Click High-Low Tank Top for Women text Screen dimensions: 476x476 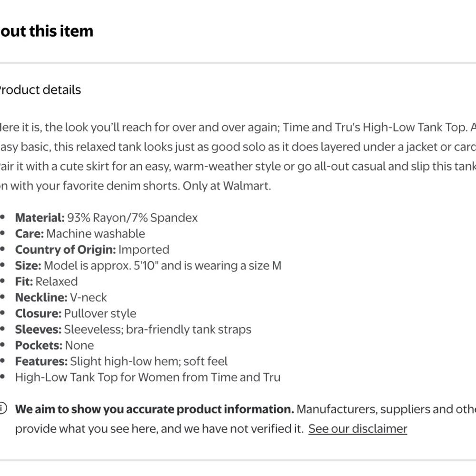tap(148, 377)
